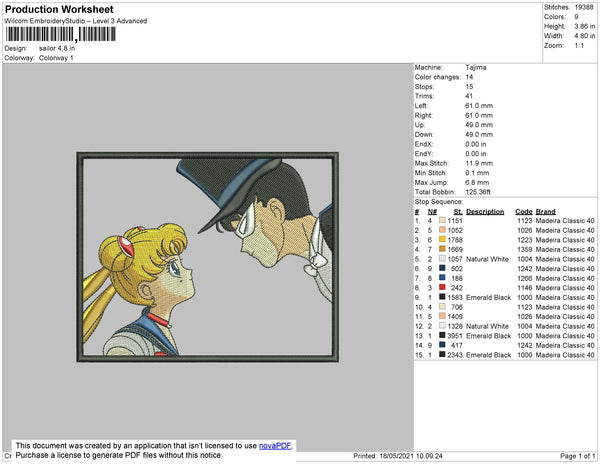600x464 pixels.
Task: Click the 'Stop Sequence:' heading
Action: [439, 202]
